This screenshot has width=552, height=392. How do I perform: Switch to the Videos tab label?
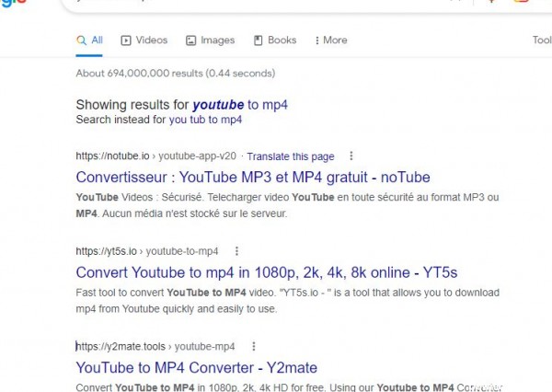click(152, 40)
